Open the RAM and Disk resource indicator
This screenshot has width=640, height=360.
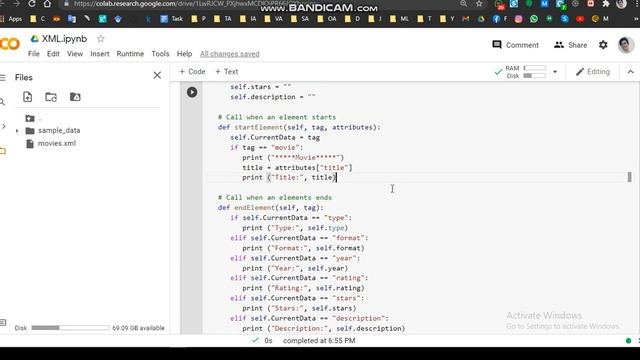click(524, 72)
